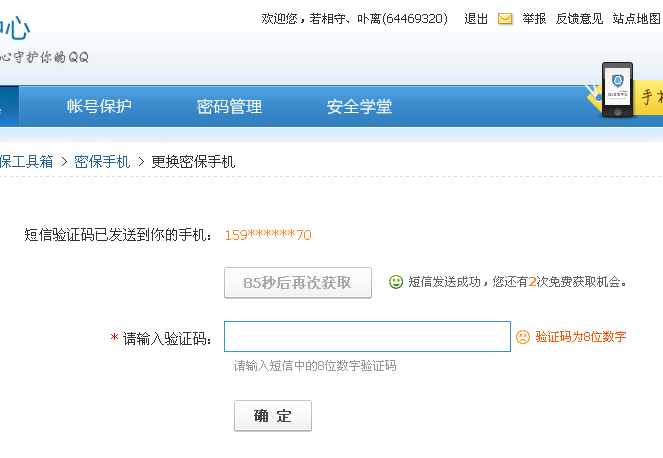The height and width of the screenshot is (458, 663).
Task: Click the 退出 logout link
Action: tap(476, 19)
